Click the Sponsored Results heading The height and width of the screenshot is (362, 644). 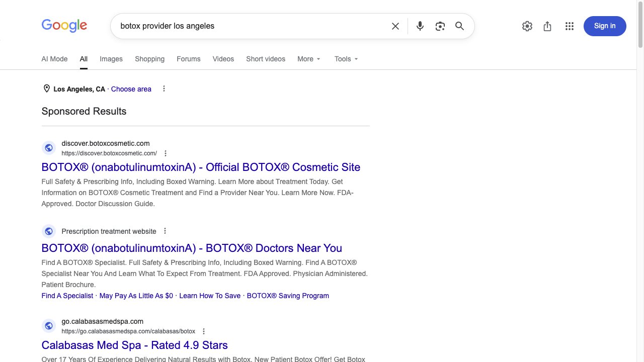tap(84, 111)
